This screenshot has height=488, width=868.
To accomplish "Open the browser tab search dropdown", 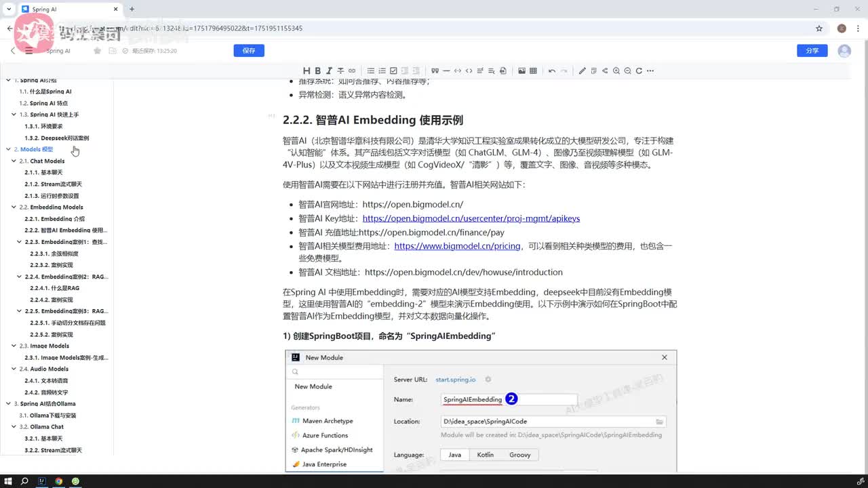I will point(8,9).
